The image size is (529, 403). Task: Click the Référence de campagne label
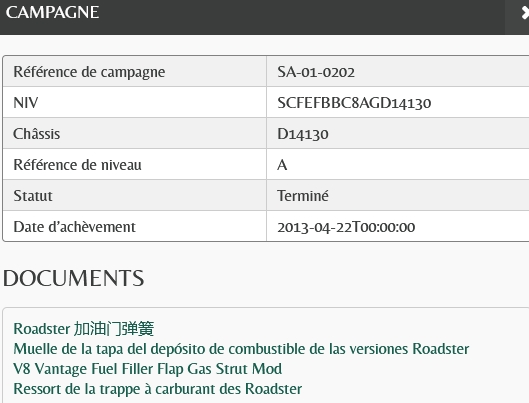89,72
